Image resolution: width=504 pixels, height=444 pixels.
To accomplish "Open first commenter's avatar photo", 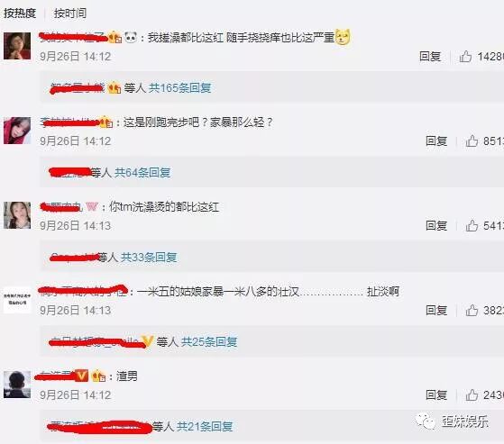I will pos(17,46).
